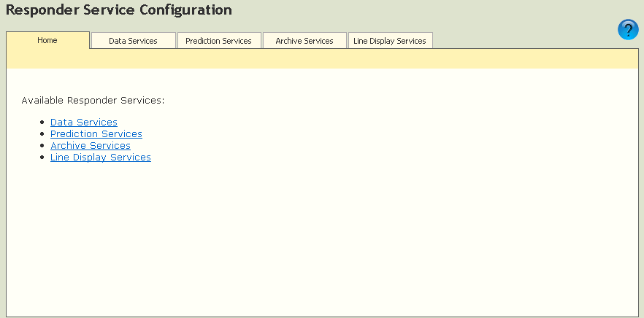
Task: Click the bullet beside the Prediction Services link
Action: pos(42,135)
